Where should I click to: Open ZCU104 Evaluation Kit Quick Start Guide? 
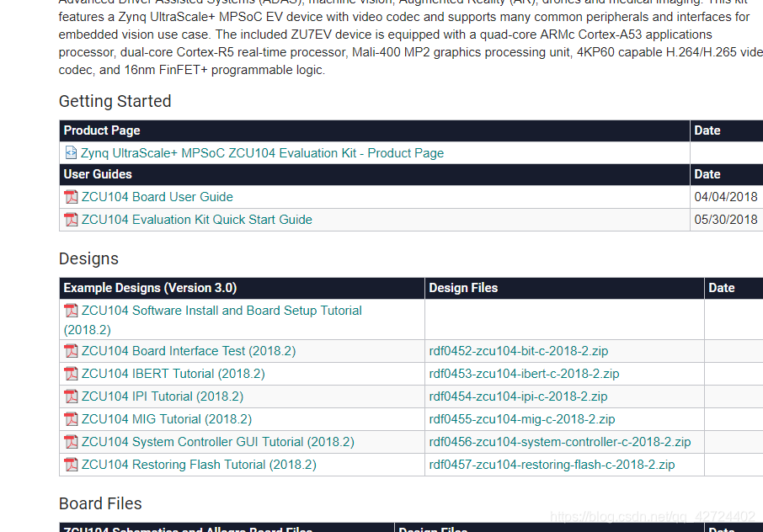[x=196, y=220]
